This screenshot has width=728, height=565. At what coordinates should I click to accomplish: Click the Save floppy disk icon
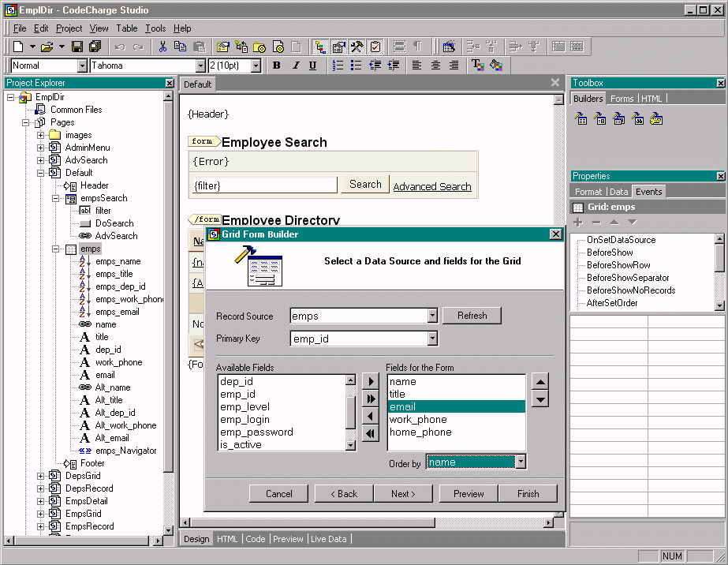pyautogui.click(x=77, y=47)
